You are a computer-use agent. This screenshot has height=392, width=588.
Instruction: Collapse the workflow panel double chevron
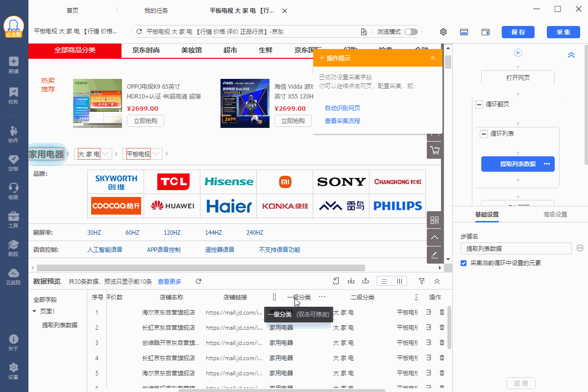coord(571,55)
